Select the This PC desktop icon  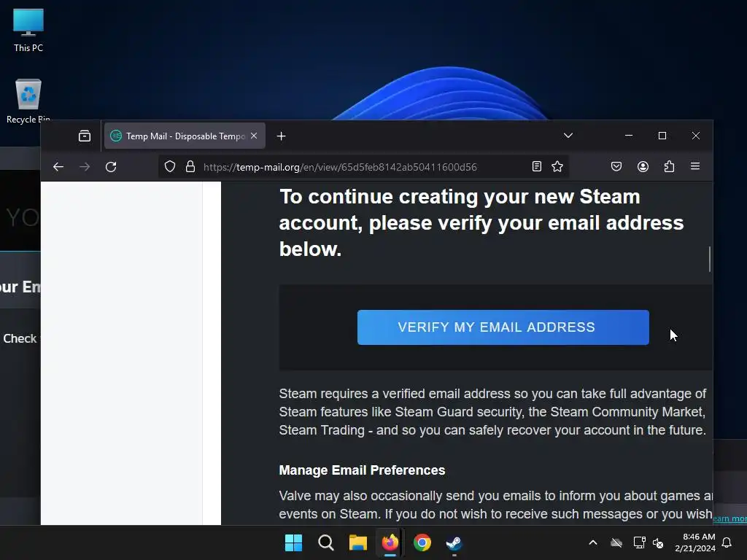coord(28,30)
